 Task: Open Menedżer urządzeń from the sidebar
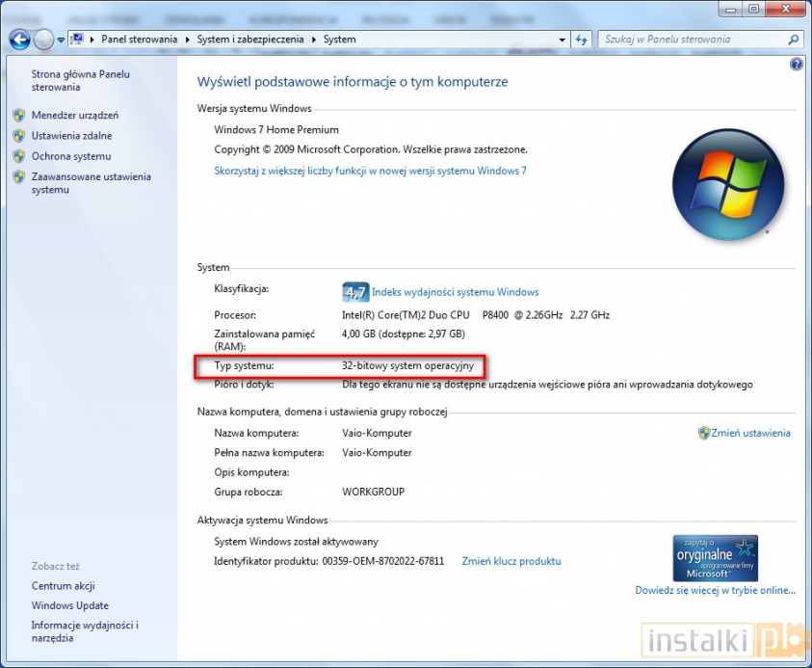[75, 115]
